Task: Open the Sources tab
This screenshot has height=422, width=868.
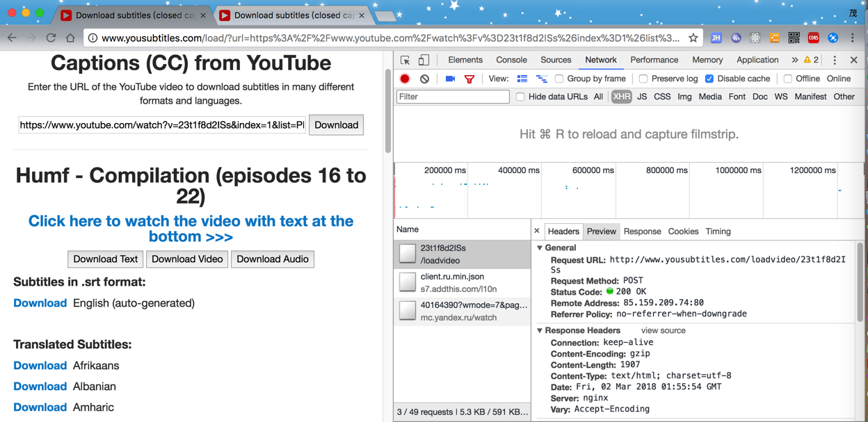Action: coord(556,60)
